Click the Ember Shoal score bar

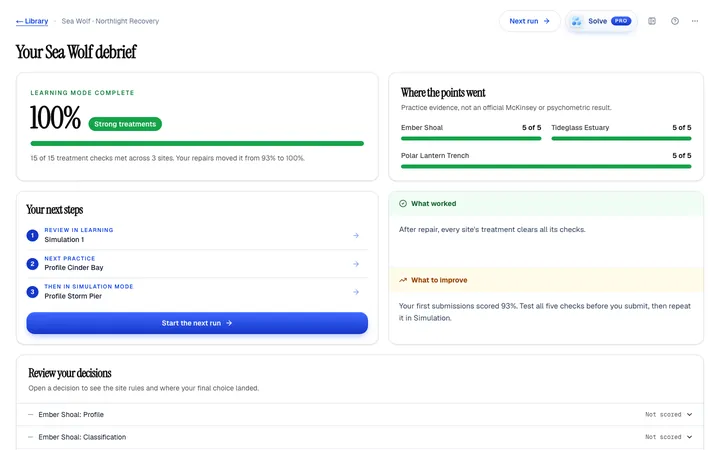(471, 139)
